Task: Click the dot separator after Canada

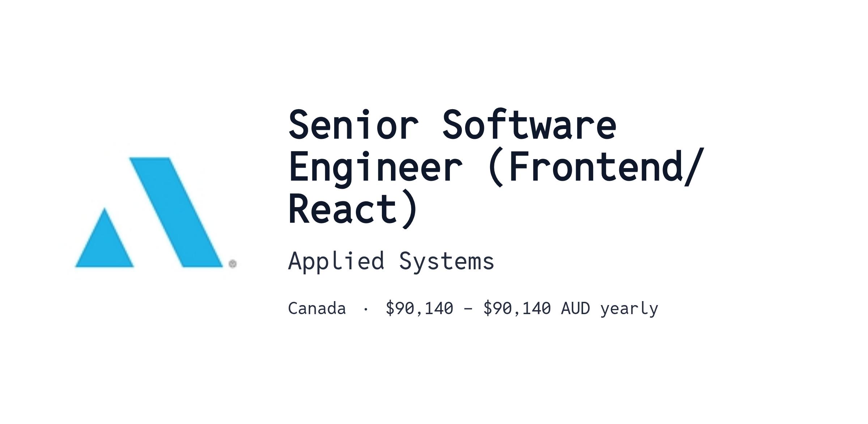Action: pyautogui.click(x=366, y=309)
